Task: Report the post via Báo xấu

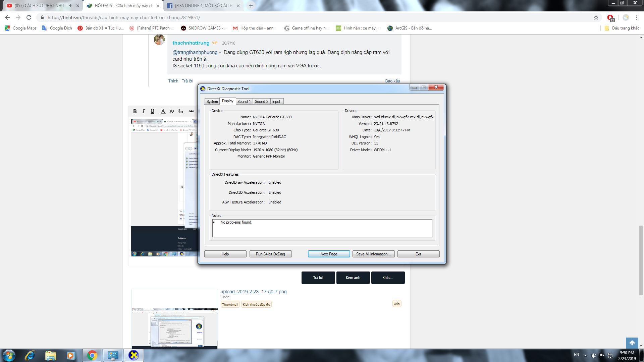Action: tap(392, 81)
